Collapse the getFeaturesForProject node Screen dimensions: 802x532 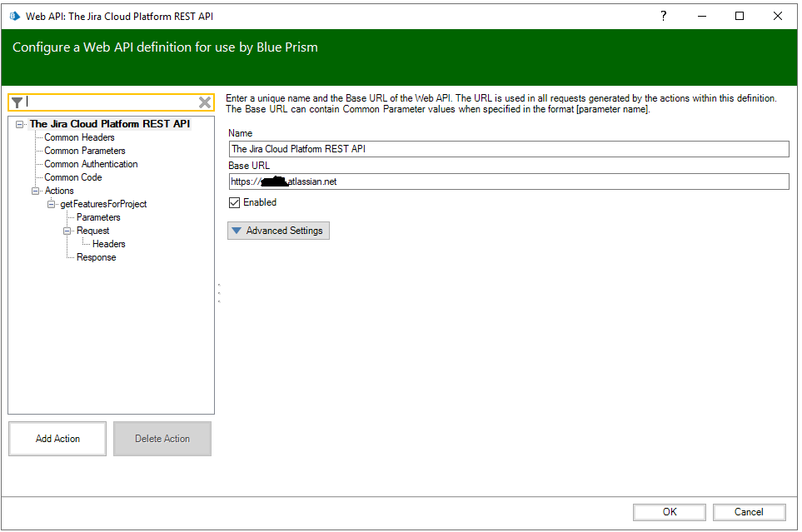coord(52,203)
